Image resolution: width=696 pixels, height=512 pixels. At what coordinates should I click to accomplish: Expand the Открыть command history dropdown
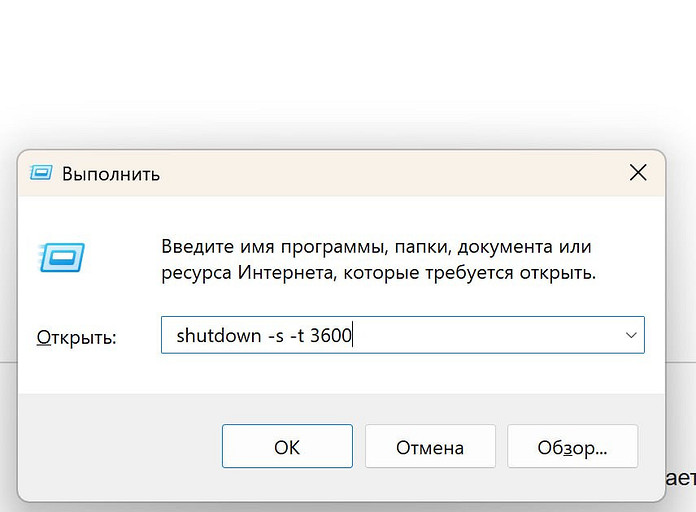pos(631,335)
